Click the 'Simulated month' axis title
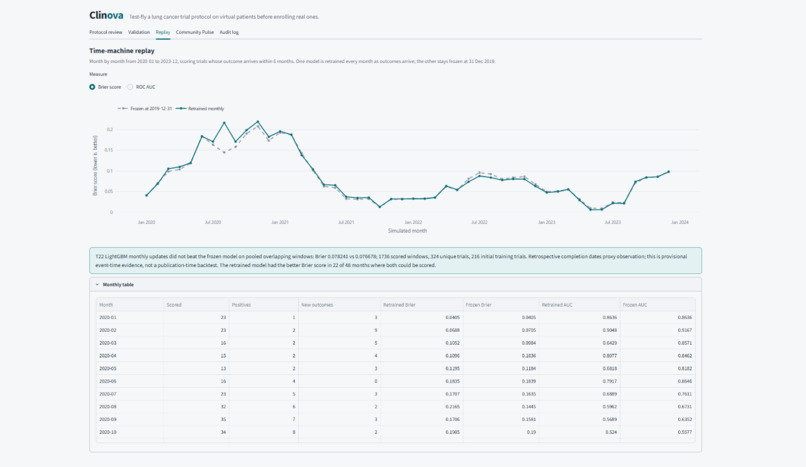Screen dimensions: 806x467 (407, 231)
